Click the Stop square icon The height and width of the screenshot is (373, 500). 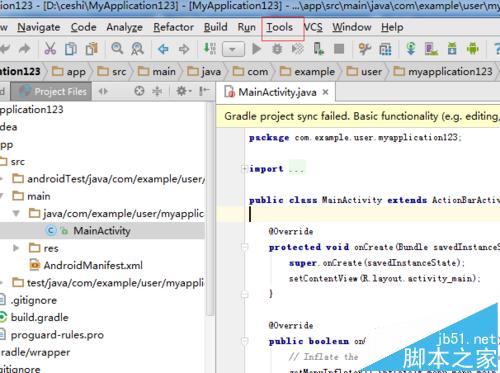coord(339,49)
